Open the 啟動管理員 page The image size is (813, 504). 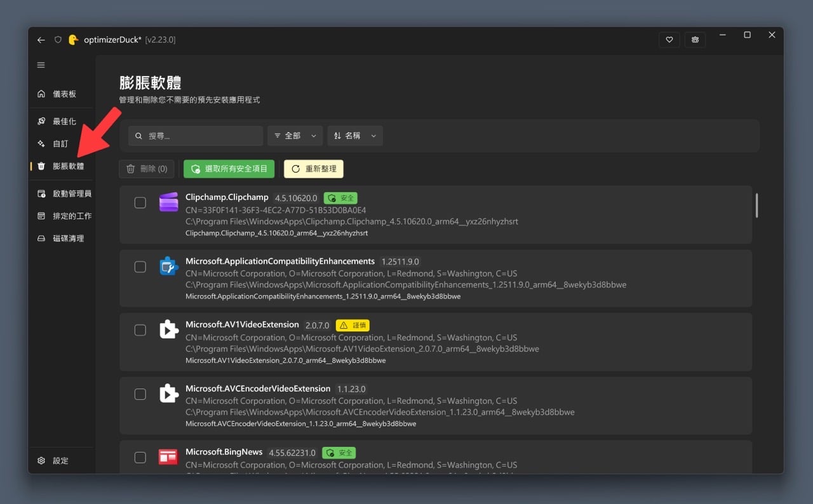[x=61, y=194]
